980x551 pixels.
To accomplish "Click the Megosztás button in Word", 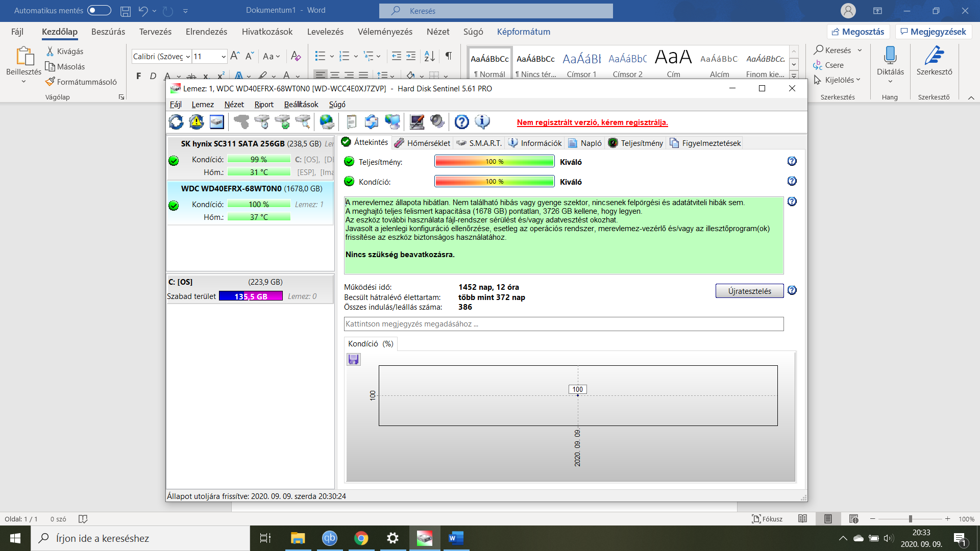I will point(858,32).
